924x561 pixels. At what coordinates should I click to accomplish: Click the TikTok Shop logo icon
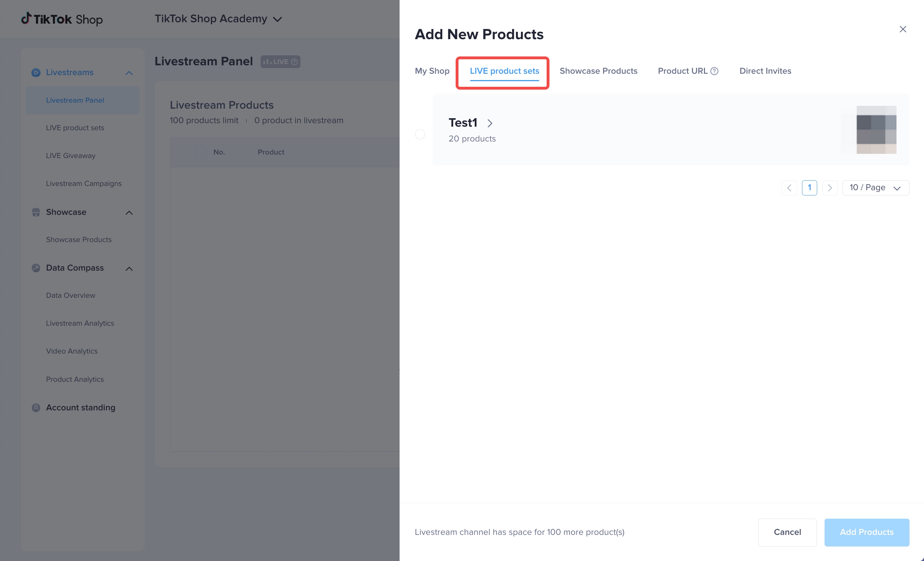click(26, 18)
